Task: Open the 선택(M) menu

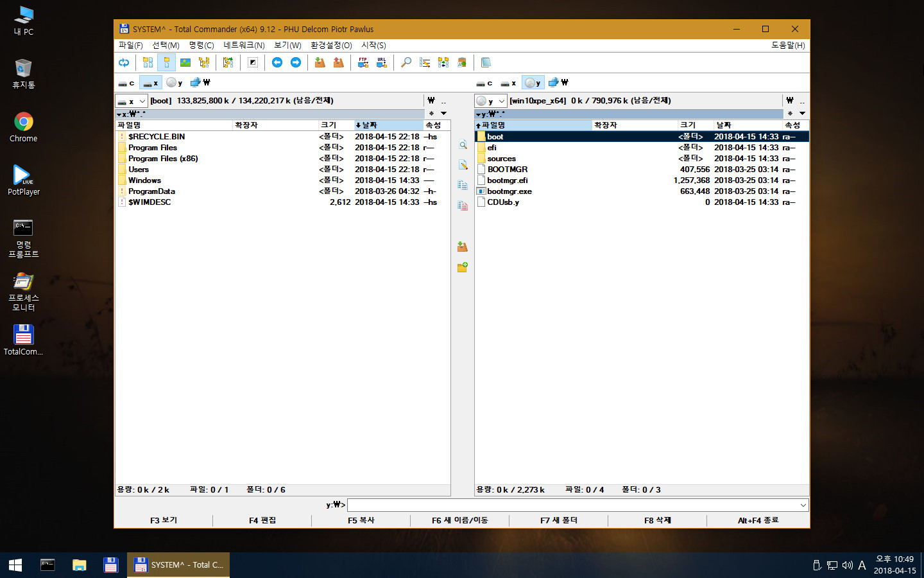Action: pyautogui.click(x=166, y=46)
